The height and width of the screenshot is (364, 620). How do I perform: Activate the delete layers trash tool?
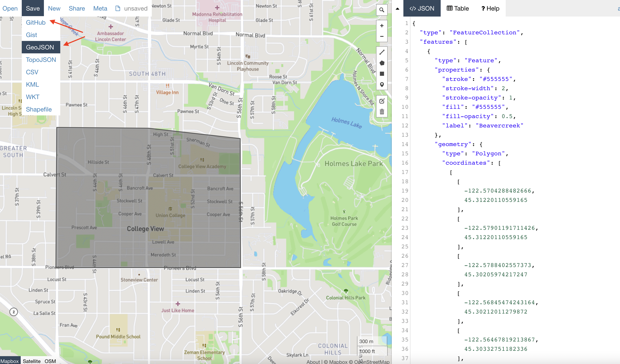(382, 112)
